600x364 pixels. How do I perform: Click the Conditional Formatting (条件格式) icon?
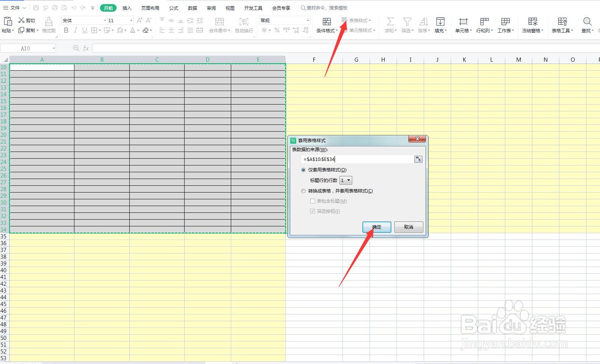[x=327, y=21]
